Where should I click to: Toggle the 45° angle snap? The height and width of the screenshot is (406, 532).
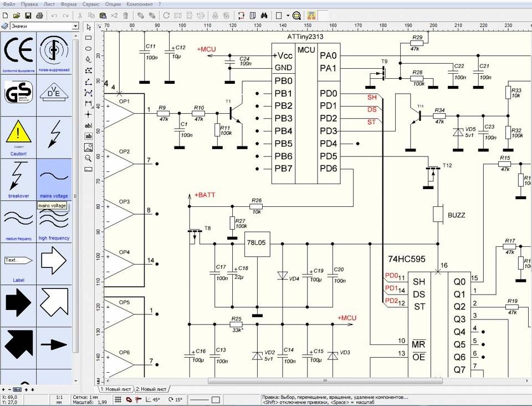point(152,399)
